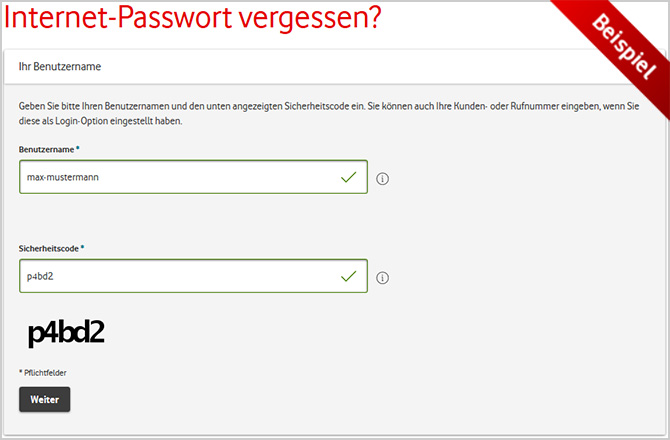The height and width of the screenshot is (440, 670).
Task: Select the 'Ihr Benutzername' section header
Action: point(62,67)
